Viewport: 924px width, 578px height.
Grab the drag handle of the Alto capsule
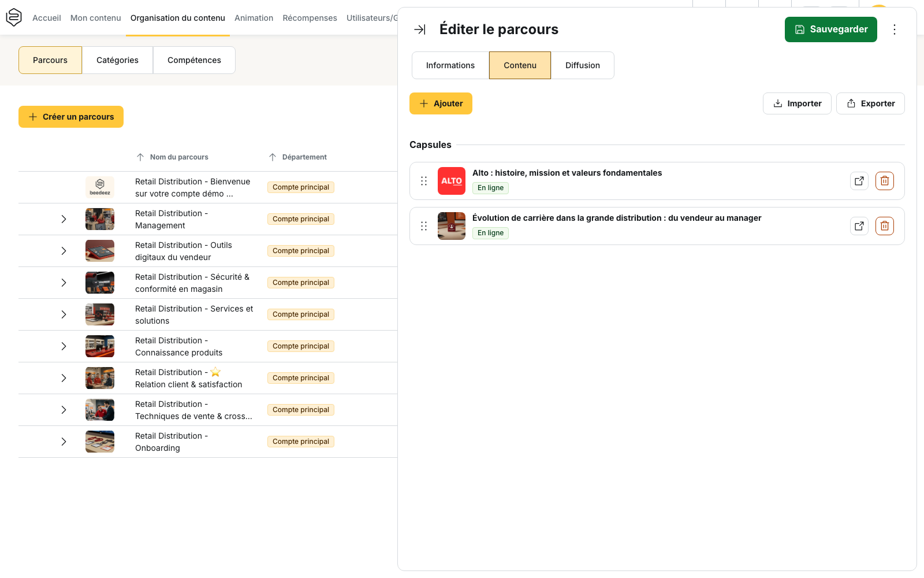point(424,181)
